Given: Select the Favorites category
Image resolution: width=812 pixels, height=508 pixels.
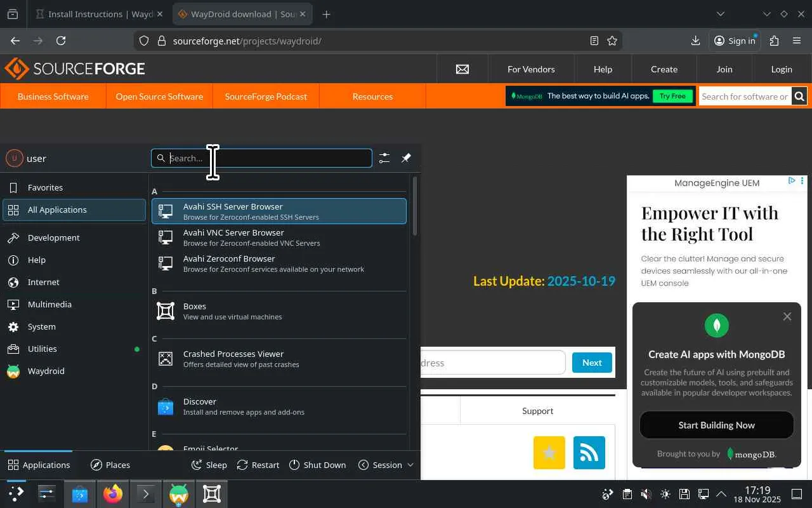Looking at the screenshot, I should [x=74, y=187].
